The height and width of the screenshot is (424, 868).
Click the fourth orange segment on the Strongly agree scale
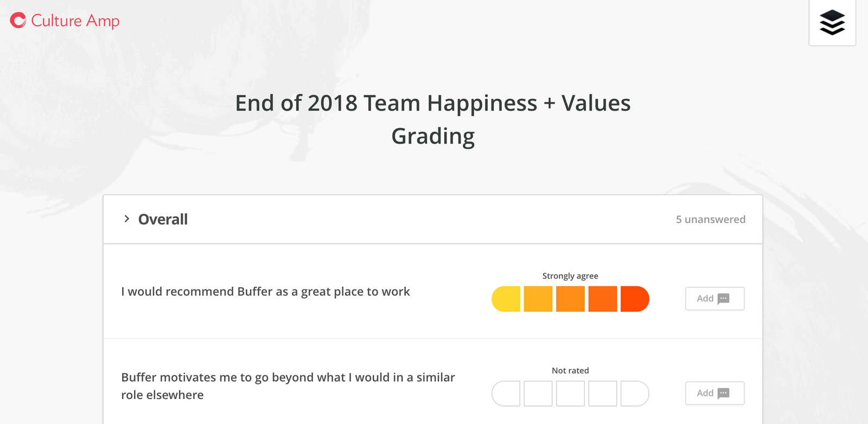coord(602,299)
